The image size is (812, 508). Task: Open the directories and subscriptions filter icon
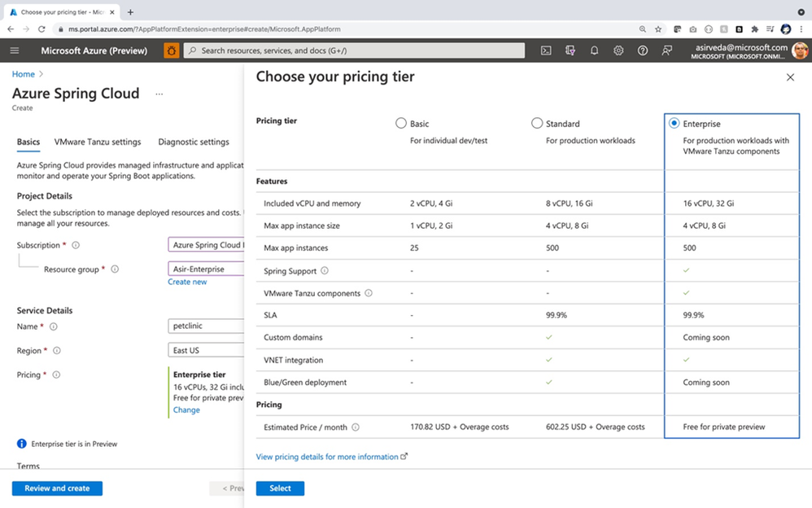tap(570, 50)
